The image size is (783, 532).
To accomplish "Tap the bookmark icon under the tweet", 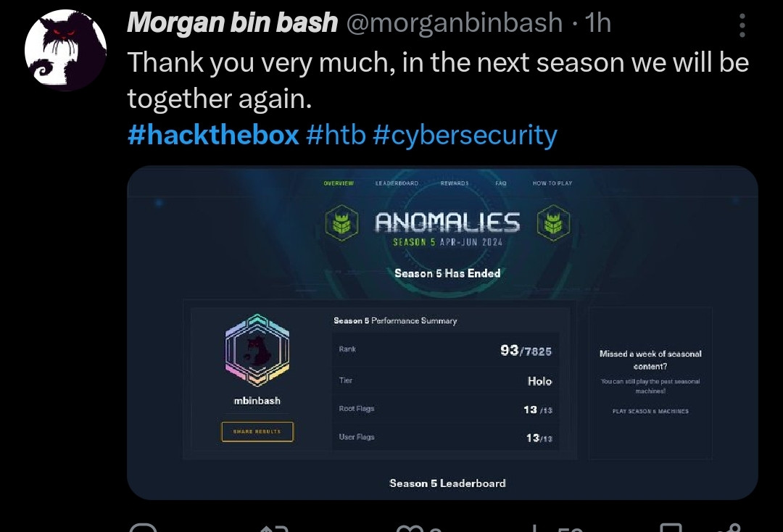I will [671, 528].
